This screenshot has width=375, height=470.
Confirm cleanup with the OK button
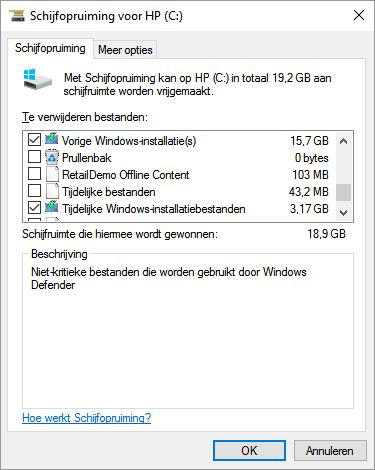click(x=249, y=451)
